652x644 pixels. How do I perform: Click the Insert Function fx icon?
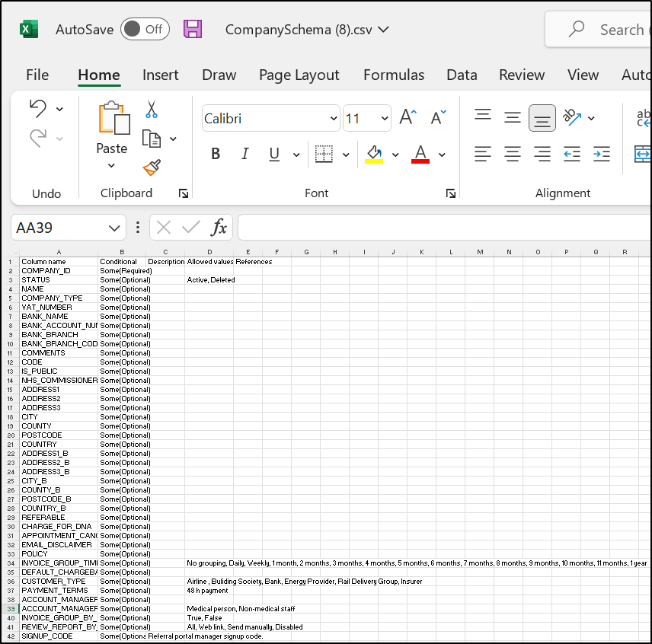tap(219, 227)
